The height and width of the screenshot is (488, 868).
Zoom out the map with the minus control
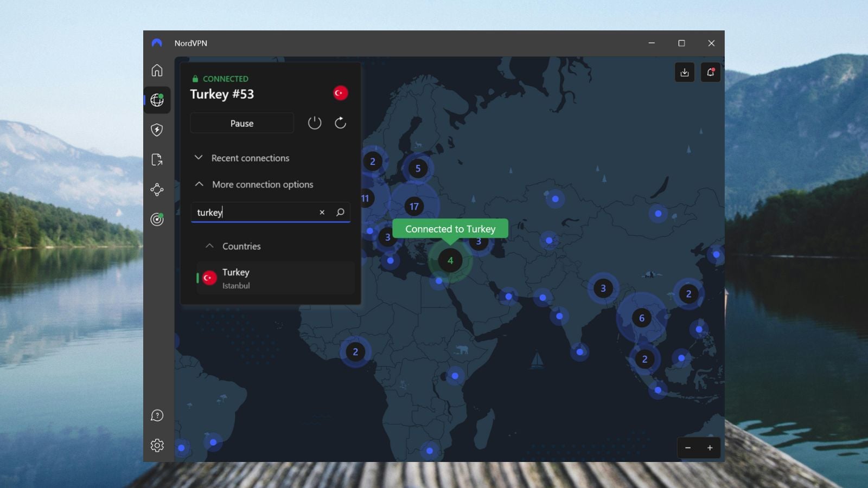pos(688,448)
